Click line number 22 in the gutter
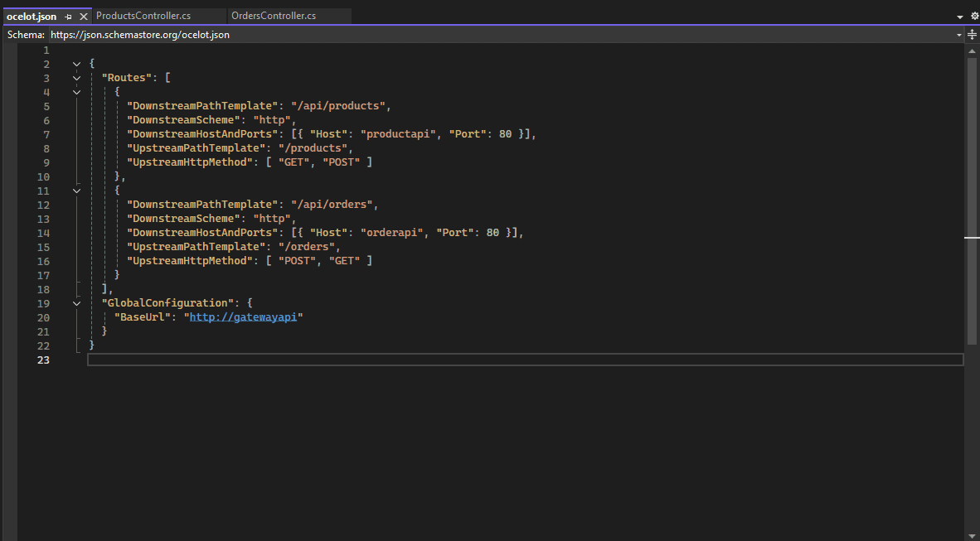This screenshot has height=541, width=980. coord(43,345)
